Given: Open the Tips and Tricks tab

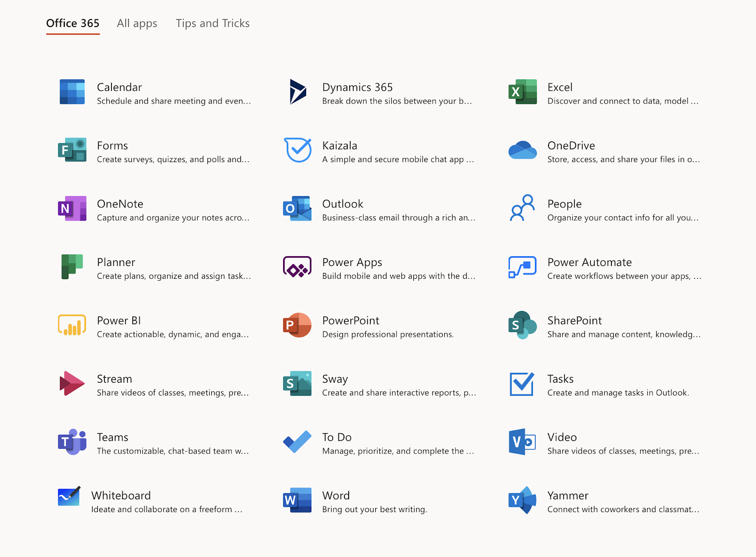Looking at the screenshot, I should point(213,24).
